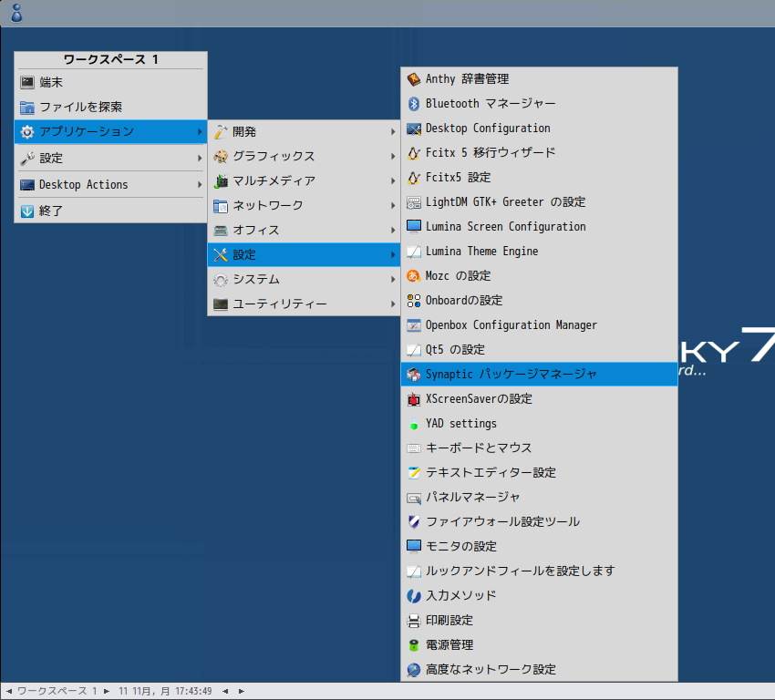This screenshot has width=775, height=700.
Task: Click '高度なネットワーク設定' text
Action: 491,670
